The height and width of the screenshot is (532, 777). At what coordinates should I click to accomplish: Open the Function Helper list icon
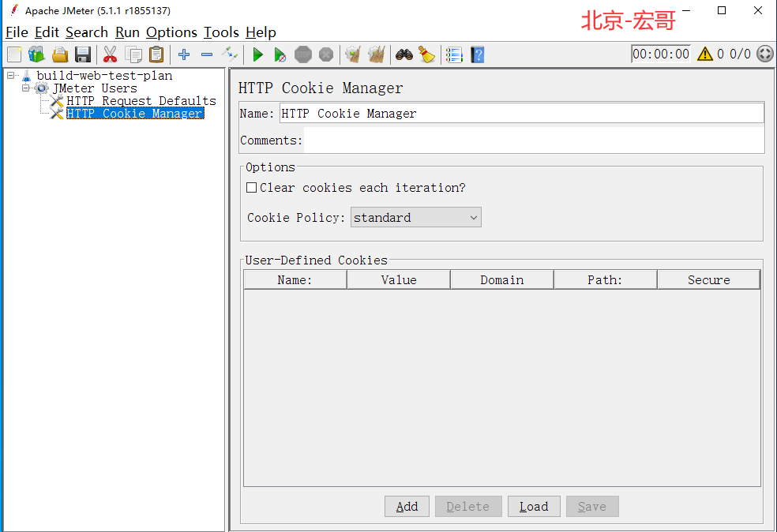(454, 54)
